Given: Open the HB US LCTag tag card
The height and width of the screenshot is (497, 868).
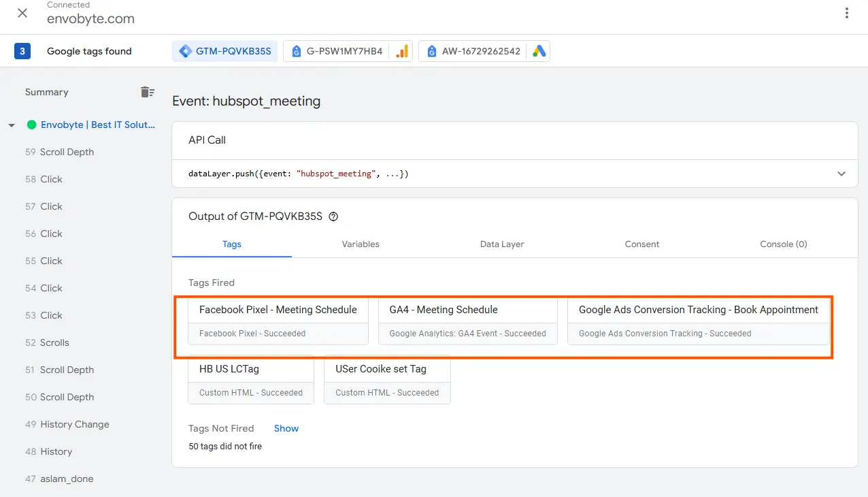Looking at the screenshot, I should pos(251,380).
